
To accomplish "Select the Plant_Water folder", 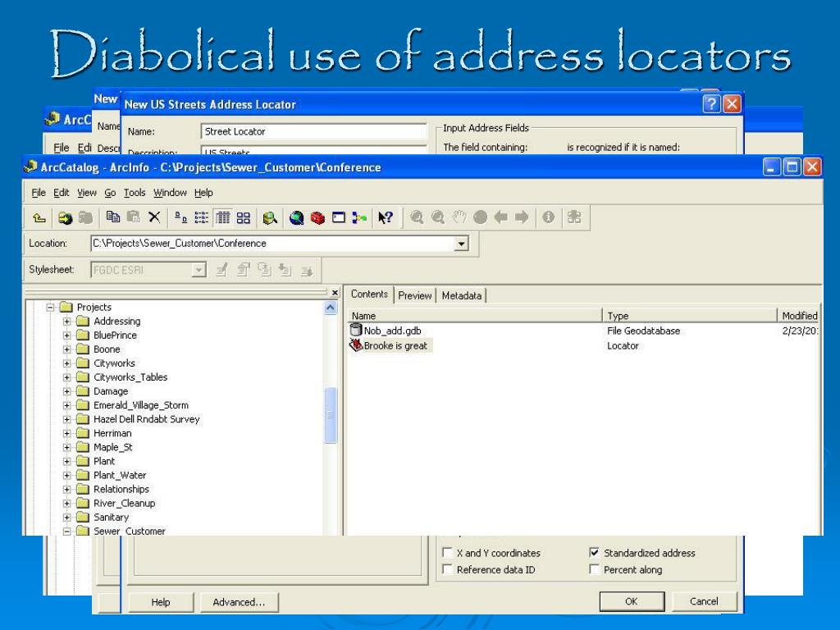I will click(120, 475).
